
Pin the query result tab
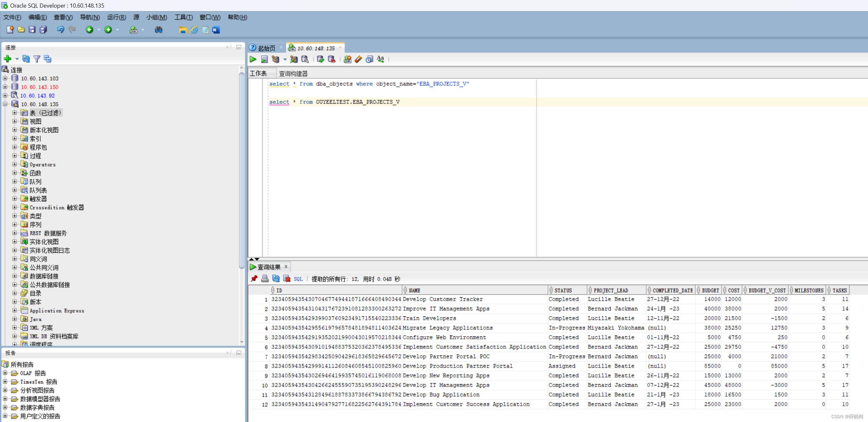[254, 279]
